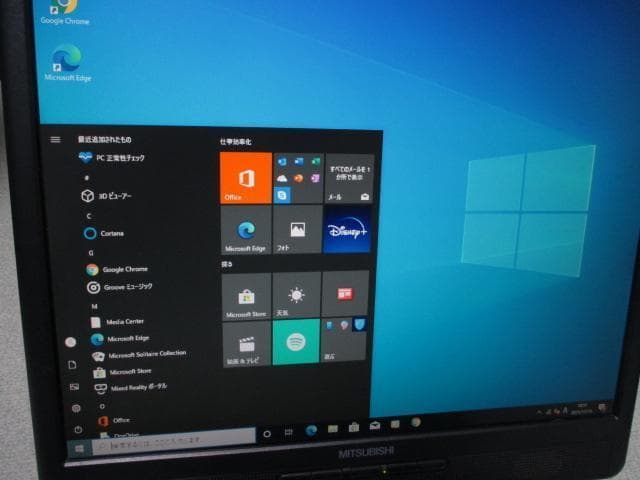The width and height of the screenshot is (640, 480).
Task: Open Microsoft Solitaire Collection
Action: tap(139, 354)
